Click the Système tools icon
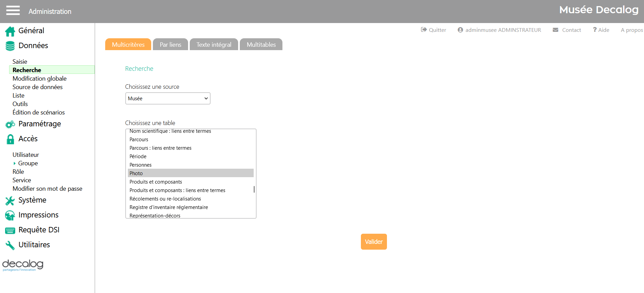Image resolution: width=644 pixels, height=293 pixels. tap(10, 201)
